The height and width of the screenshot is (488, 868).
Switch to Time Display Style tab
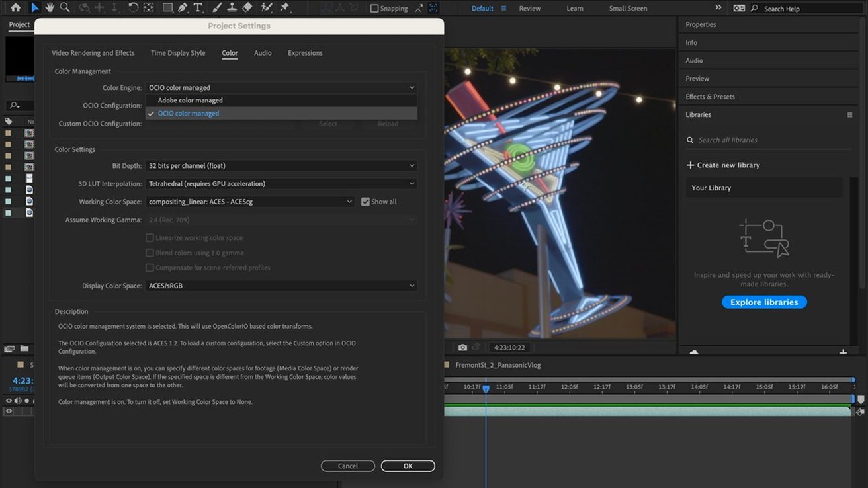(178, 53)
